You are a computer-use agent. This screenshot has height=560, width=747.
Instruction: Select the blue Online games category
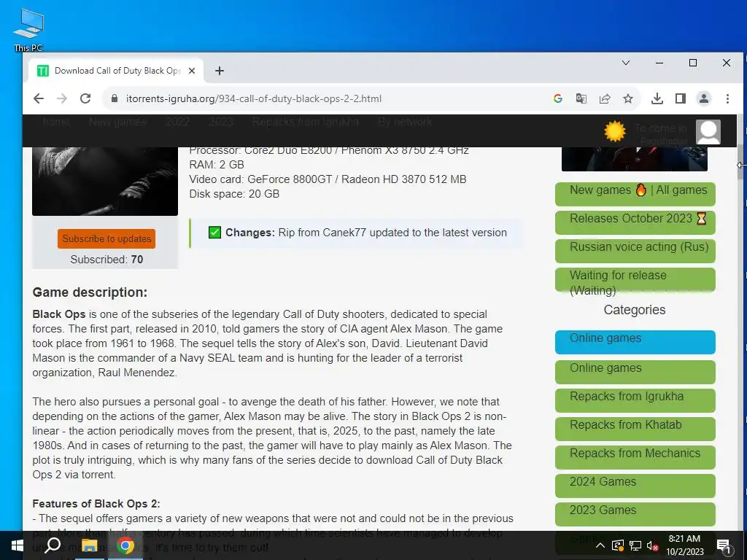click(635, 342)
